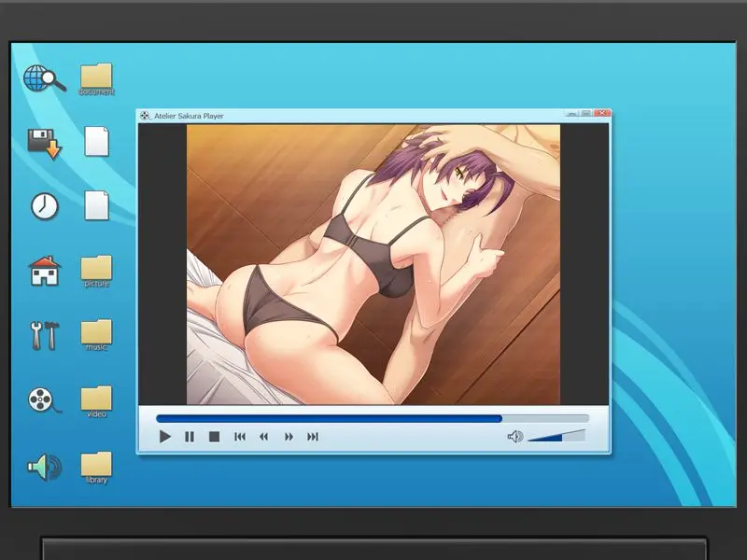
Task: Open the globe web search desktop icon
Action: (x=44, y=78)
